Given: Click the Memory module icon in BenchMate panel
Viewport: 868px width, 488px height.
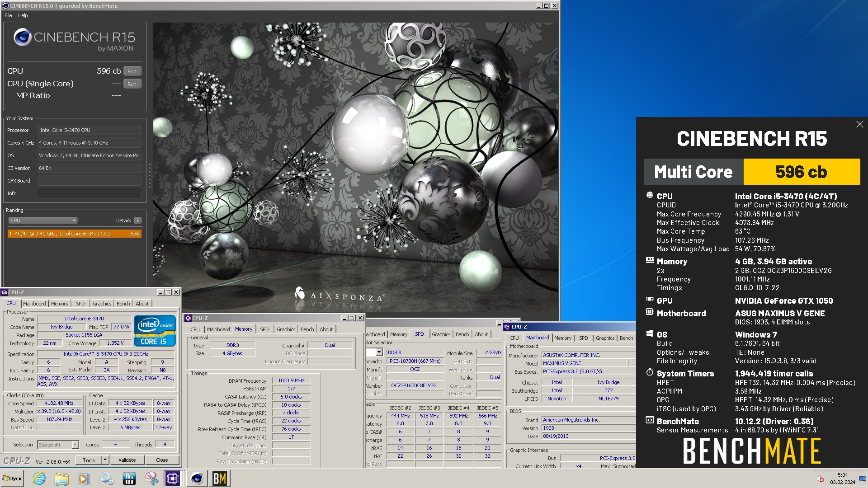Looking at the screenshot, I should (650, 260).
